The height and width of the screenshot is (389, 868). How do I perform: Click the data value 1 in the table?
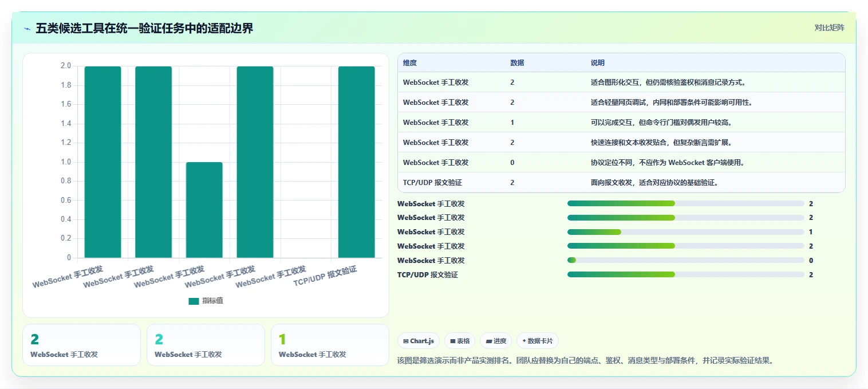click(512, 123)
